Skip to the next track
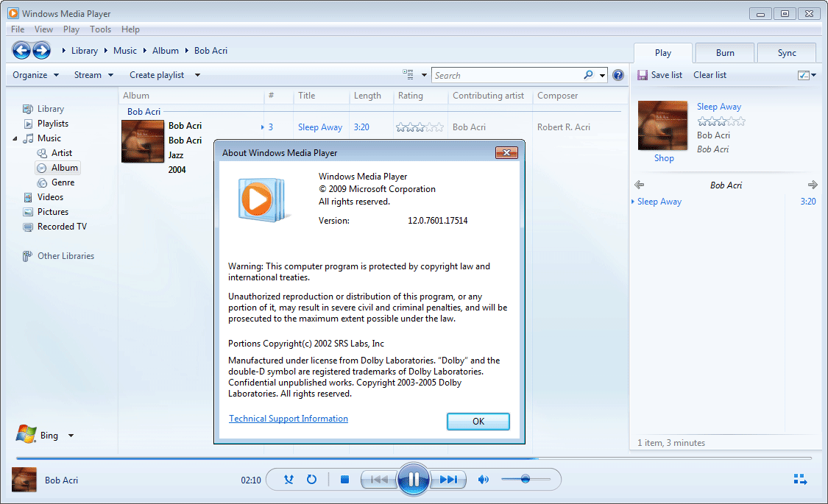Screen dimensions: 828x504 (x=447, y=479)
